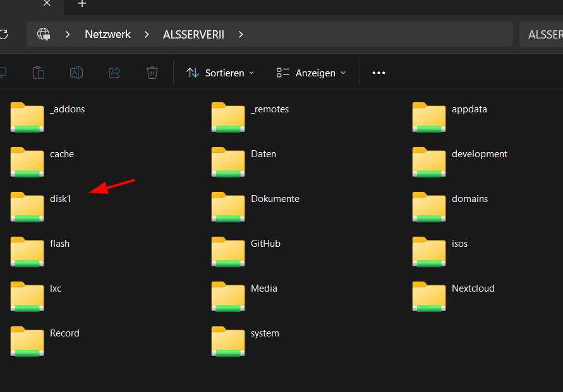This screenshot has width=563, height=392.
Task: Select the folder name text cache
Action: [62, 154]
